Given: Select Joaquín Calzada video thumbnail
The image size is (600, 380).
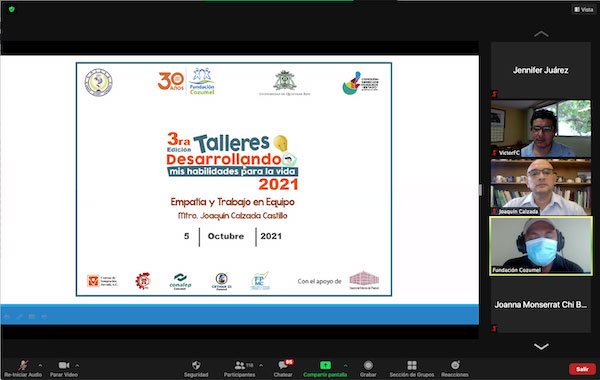Looking at the screenshot, I should pyautogui.click(x=541, y=187).
